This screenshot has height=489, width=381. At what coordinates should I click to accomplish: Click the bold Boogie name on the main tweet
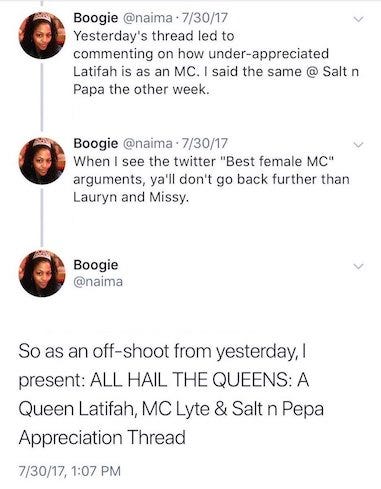click(x=96, y=265)
